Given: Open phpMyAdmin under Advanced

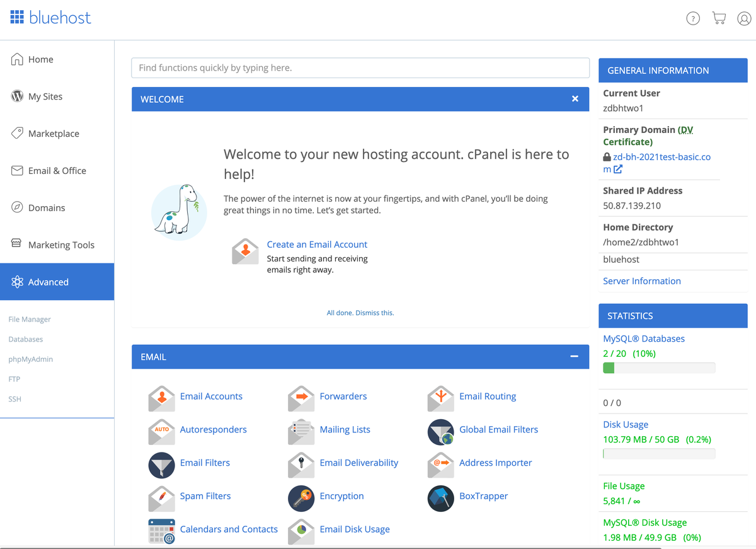Looking at the screenshot, I should (x=30, y=359).
